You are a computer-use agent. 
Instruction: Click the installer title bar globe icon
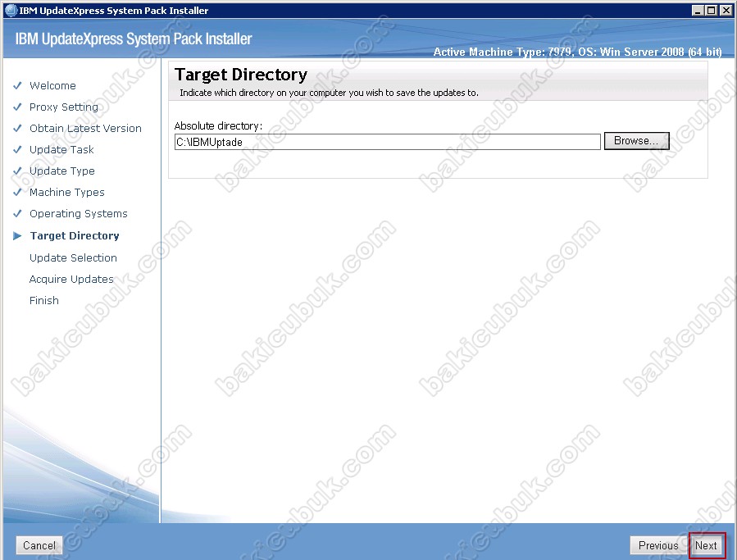[x=11, y=11]
